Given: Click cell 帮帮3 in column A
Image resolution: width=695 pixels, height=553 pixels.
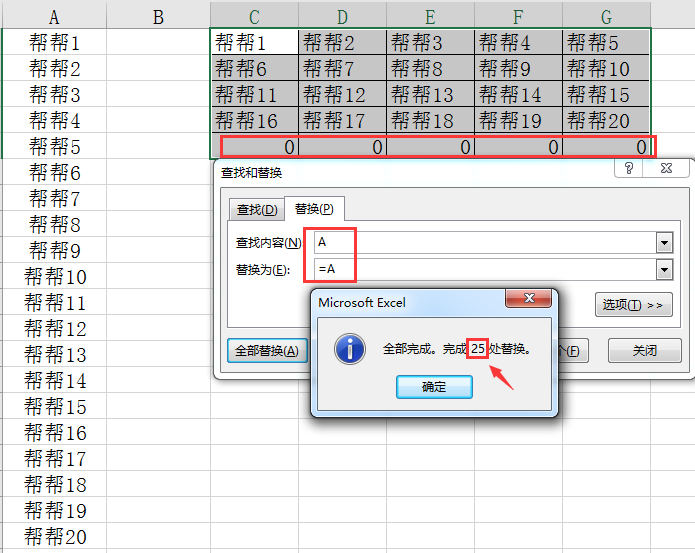Looking at the screenshot, I should tap(54, 94).
